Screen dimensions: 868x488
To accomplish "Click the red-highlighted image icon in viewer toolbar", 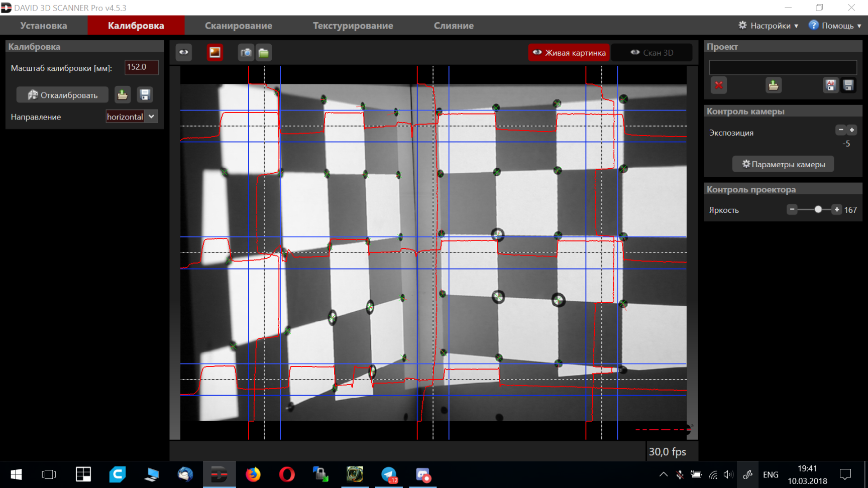I will pyautogui.click(x=215, y=52).
